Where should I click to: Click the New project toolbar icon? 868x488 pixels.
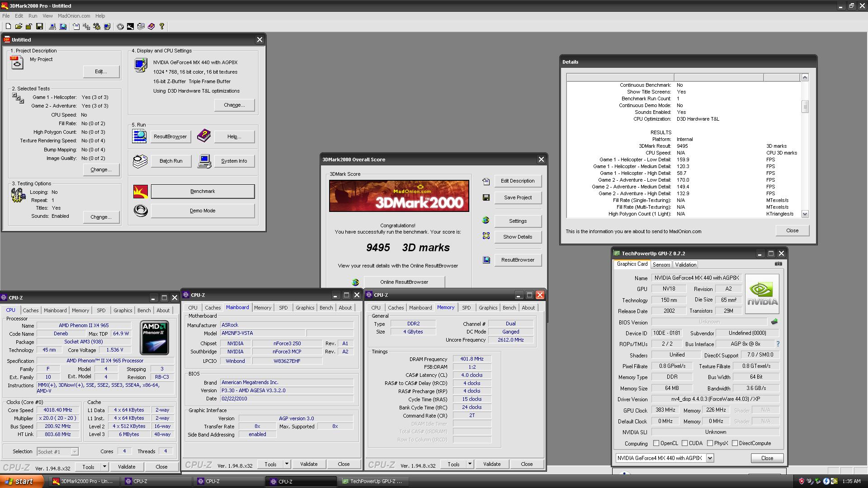[8, 26]
